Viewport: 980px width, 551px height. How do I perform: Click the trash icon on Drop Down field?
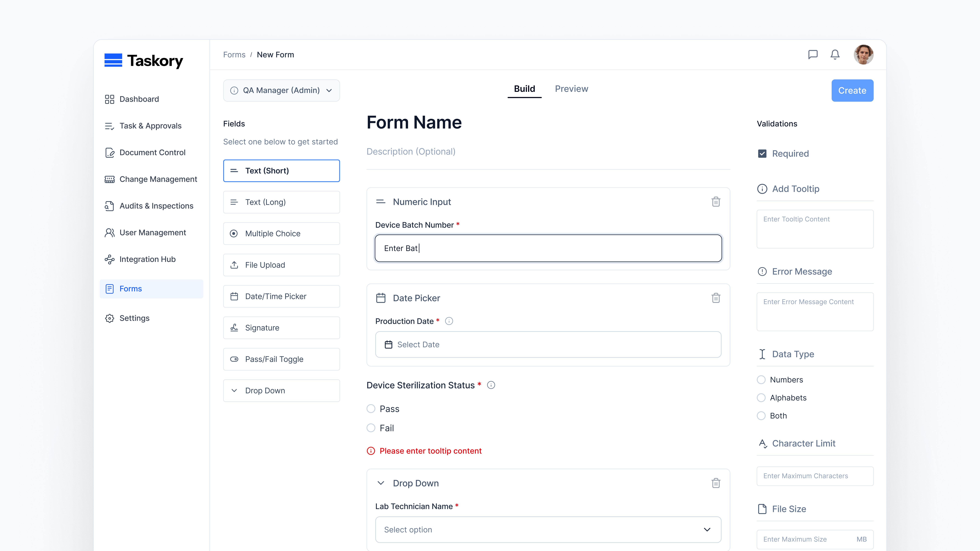pos(716,483)
